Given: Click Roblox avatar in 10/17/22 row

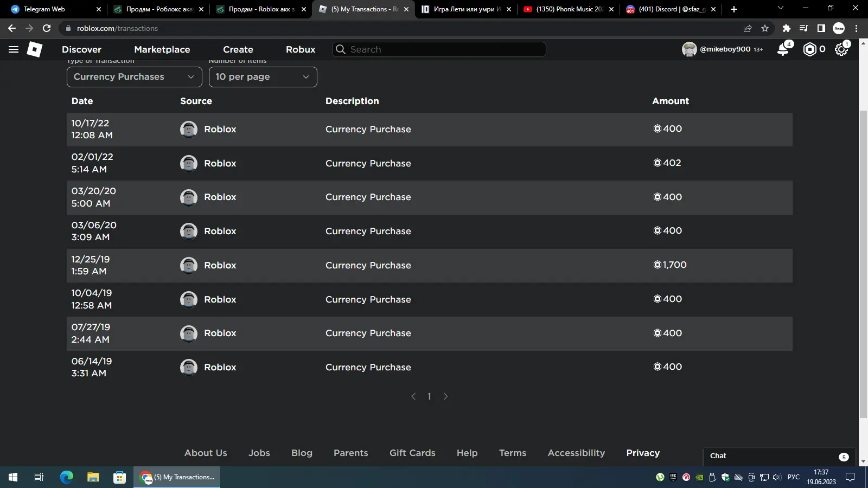Looking at the screenshot, I should click(x=189, y=129).
